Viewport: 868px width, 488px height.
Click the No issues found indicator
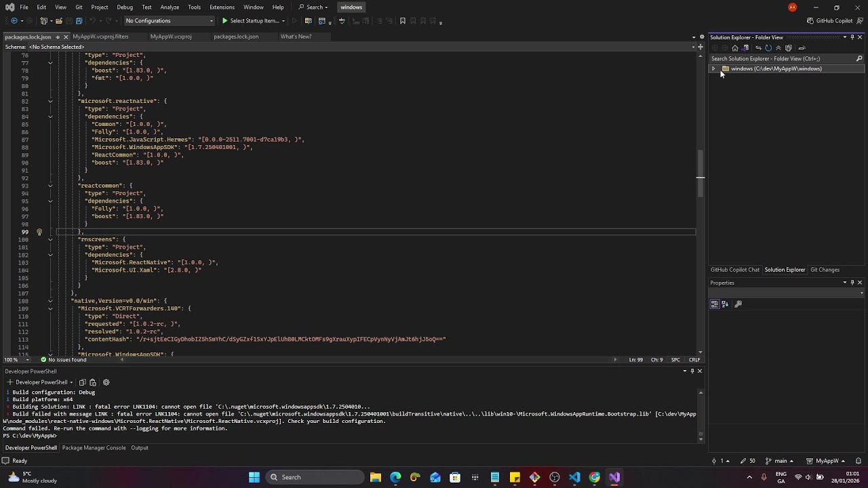click(x=63, y=360)
